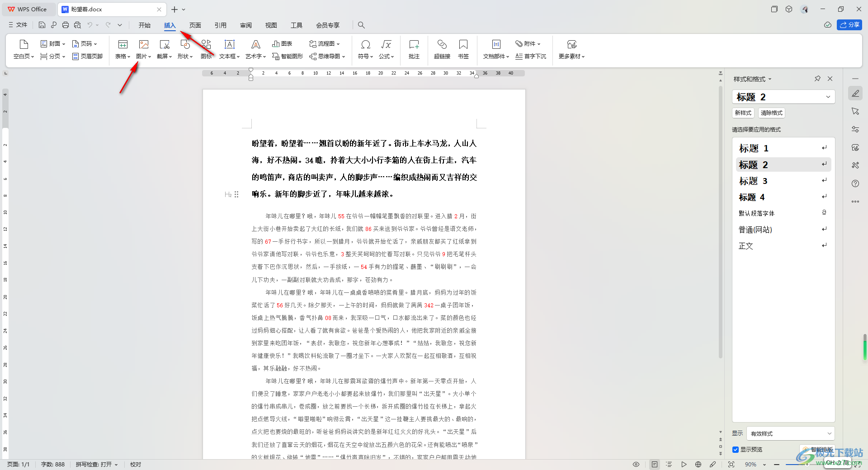The width and height of the screenshot is (868, 470).
Task: Insert a 超链接 hyperlink
Action: [x=442, y=49]
